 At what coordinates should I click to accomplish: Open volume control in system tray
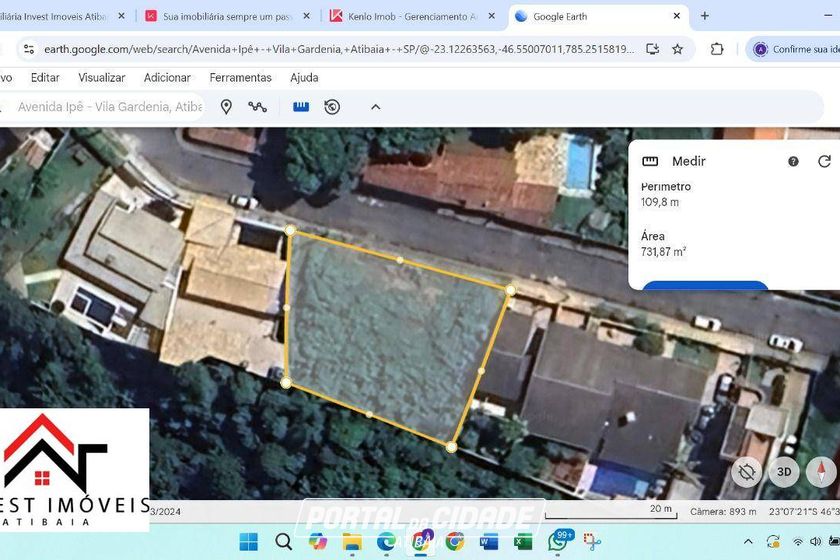[x=815, y=542]
